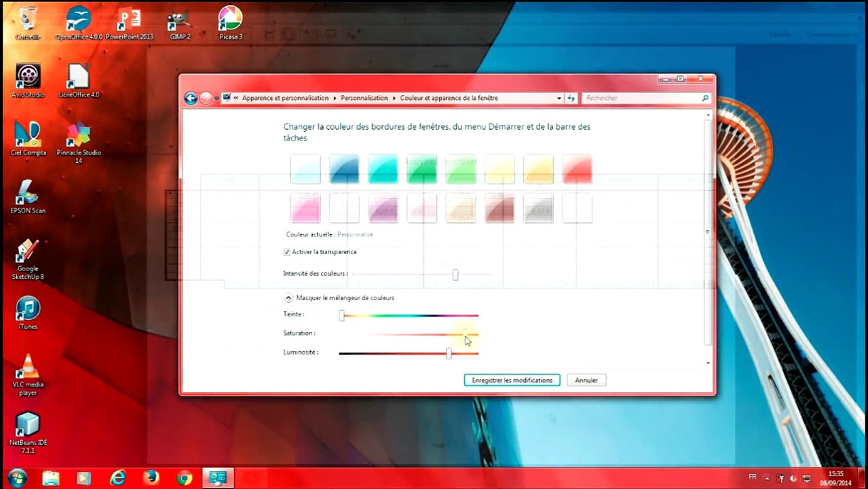This screenshot has height=489, width=868.
Task: Open Internet Explorer from the taskbar
Action: (x=117, y=478)
